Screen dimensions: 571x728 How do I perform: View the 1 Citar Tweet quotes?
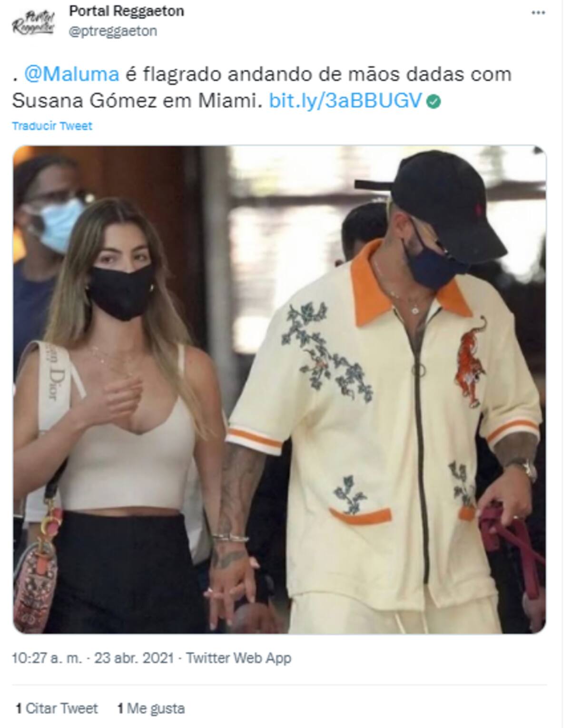coord(57,708)
